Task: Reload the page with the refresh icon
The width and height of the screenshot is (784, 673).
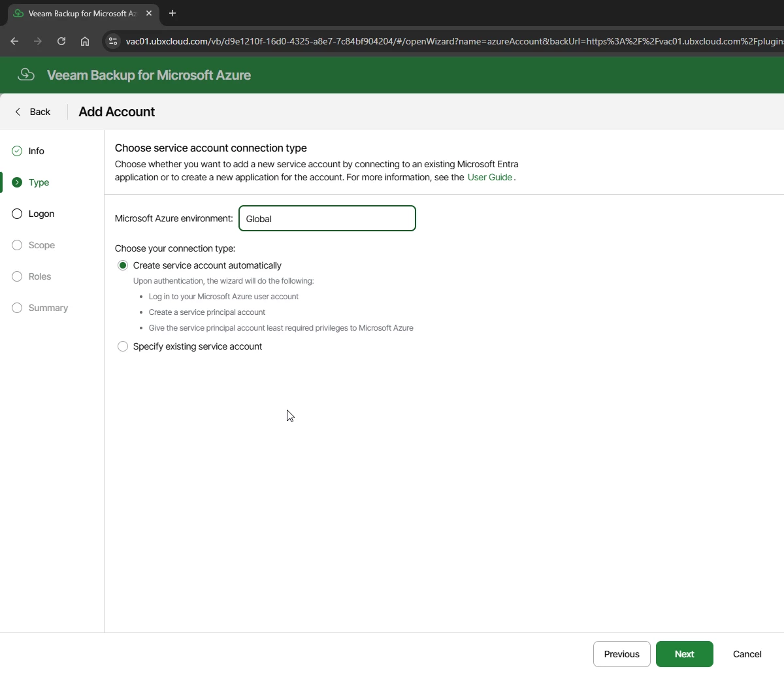Action: tap(61, 41)
